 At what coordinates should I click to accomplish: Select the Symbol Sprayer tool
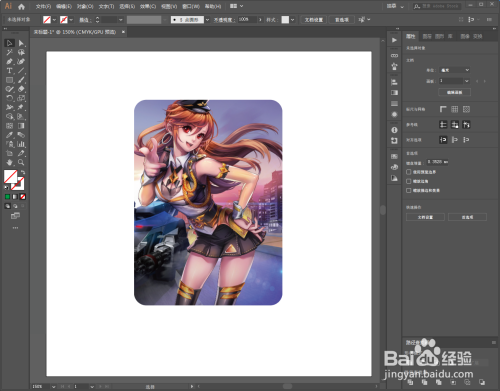point(9,144)
